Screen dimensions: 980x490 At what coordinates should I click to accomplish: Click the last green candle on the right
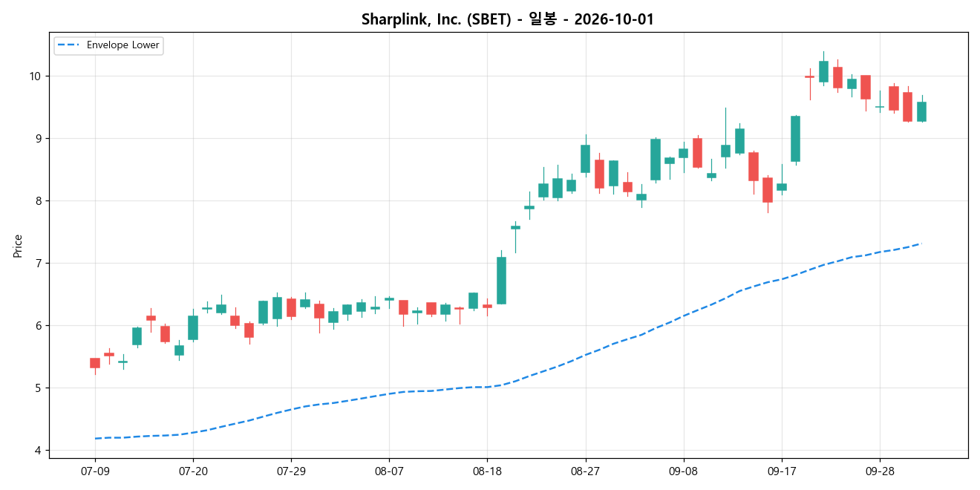click(921, 111)
